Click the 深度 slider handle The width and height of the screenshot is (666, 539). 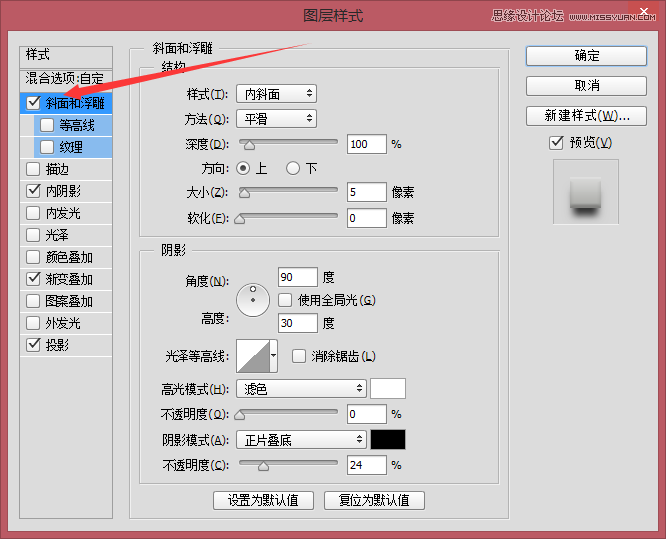pos(249,145)
